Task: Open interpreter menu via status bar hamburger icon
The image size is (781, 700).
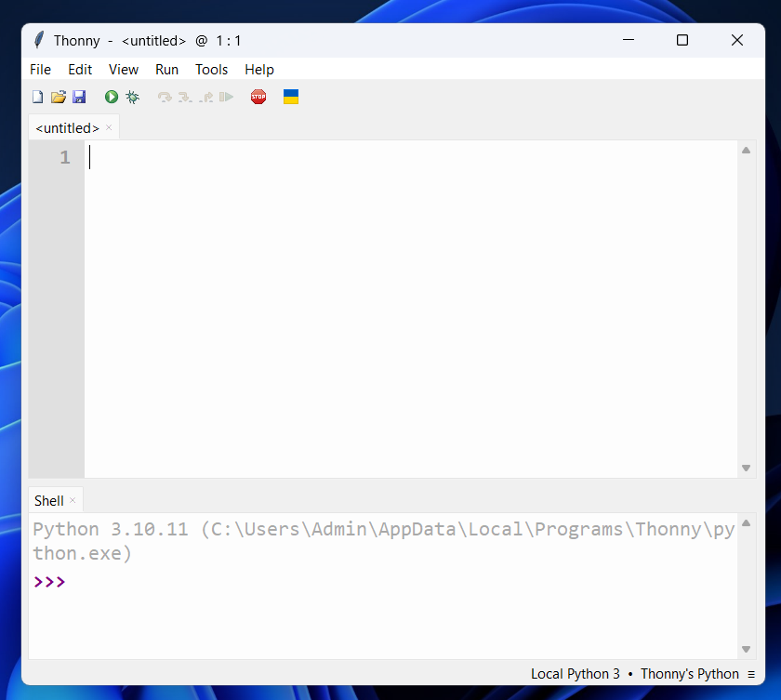Action: point(751,674)
